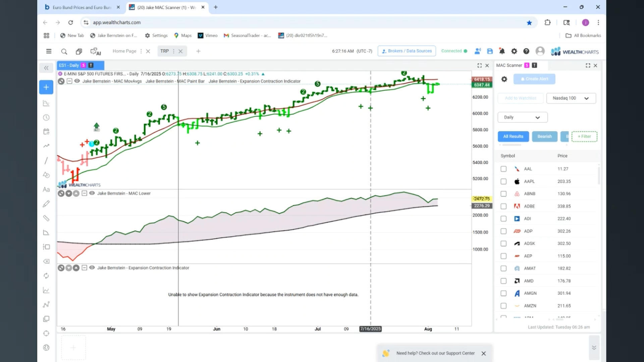Click the save layout disk icon
This screenshot has height=362, width=644.
click(490, 51)
